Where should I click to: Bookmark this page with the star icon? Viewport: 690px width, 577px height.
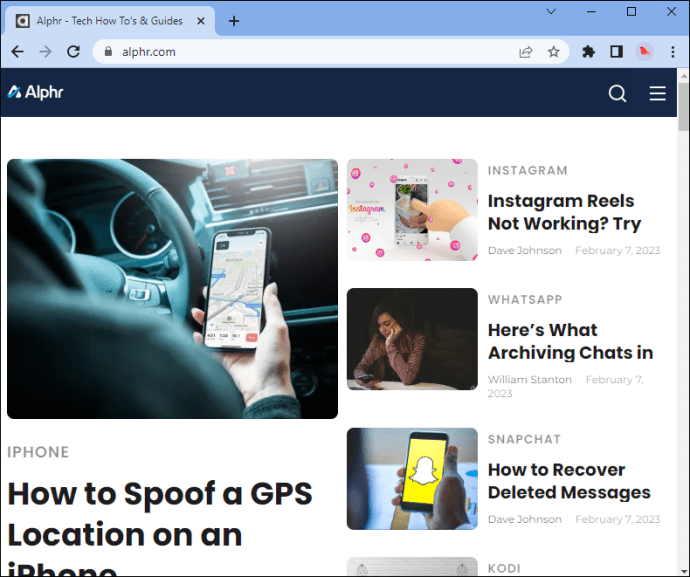pos(554,52)
